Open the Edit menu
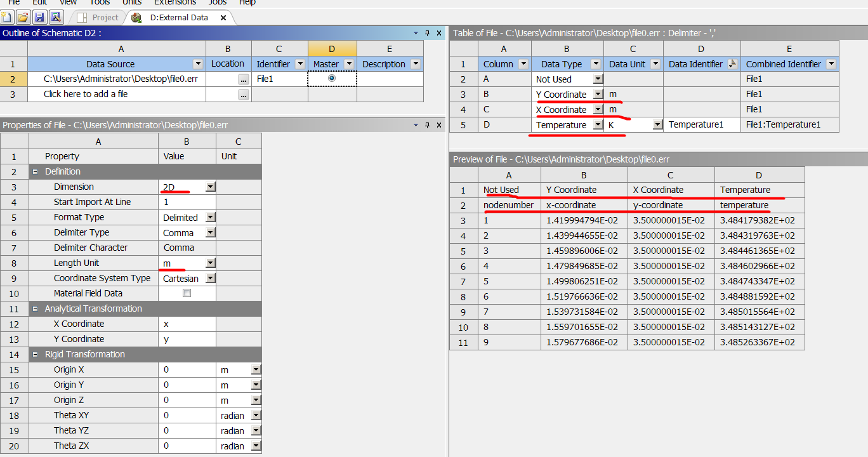Image resolution: width=868 pixels, height=457 pixels. click(x=40, y=3)
